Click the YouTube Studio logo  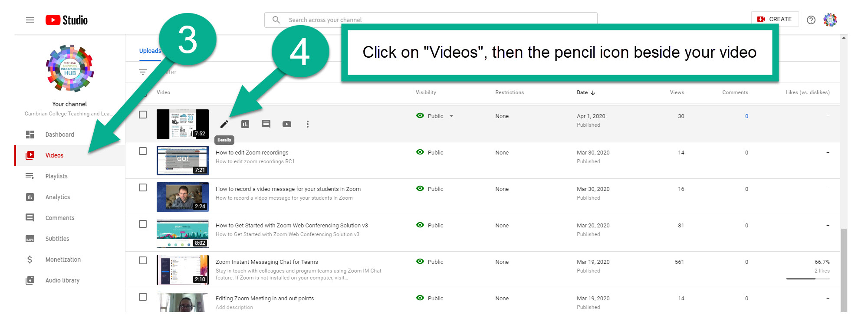66,20
